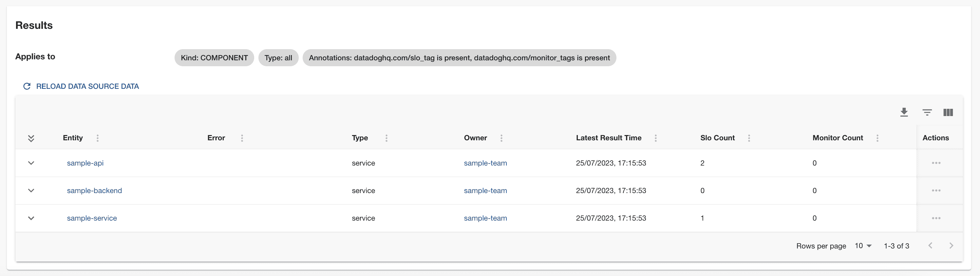
Task: Click RELOAD DATA SOURCE DATA button
Action: [81, 87]
